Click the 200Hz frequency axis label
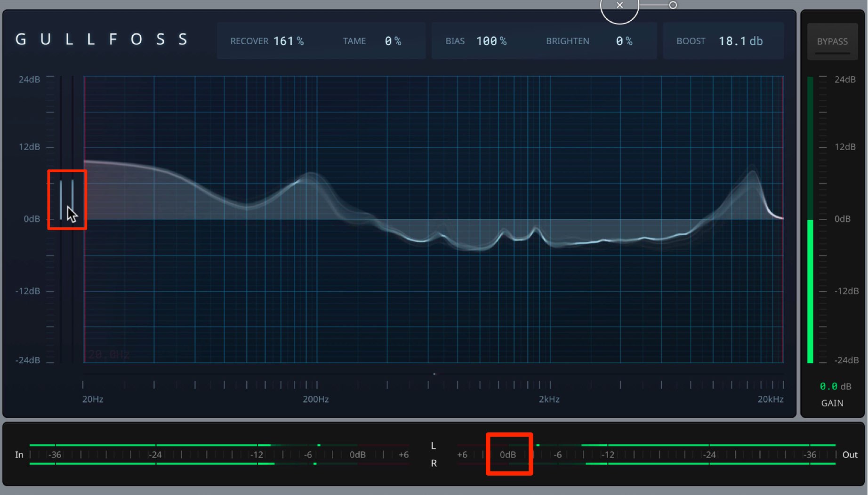This screenshot has height=495, width=868. (x=316, y=399)
